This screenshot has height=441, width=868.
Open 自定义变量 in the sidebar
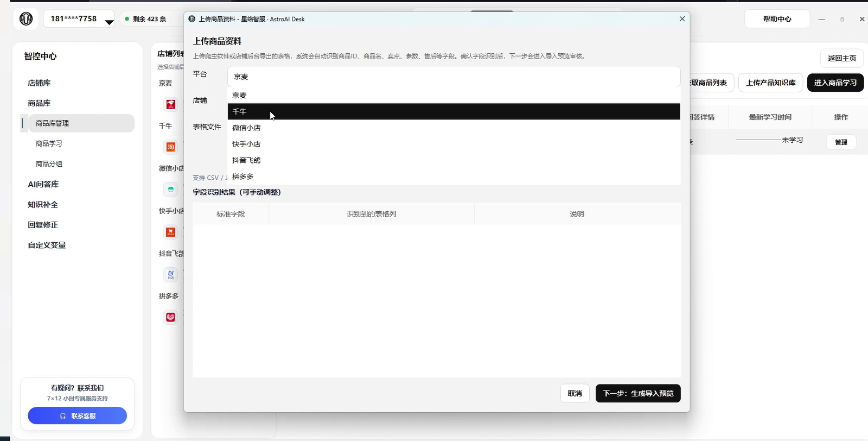(x=47, y=245)
